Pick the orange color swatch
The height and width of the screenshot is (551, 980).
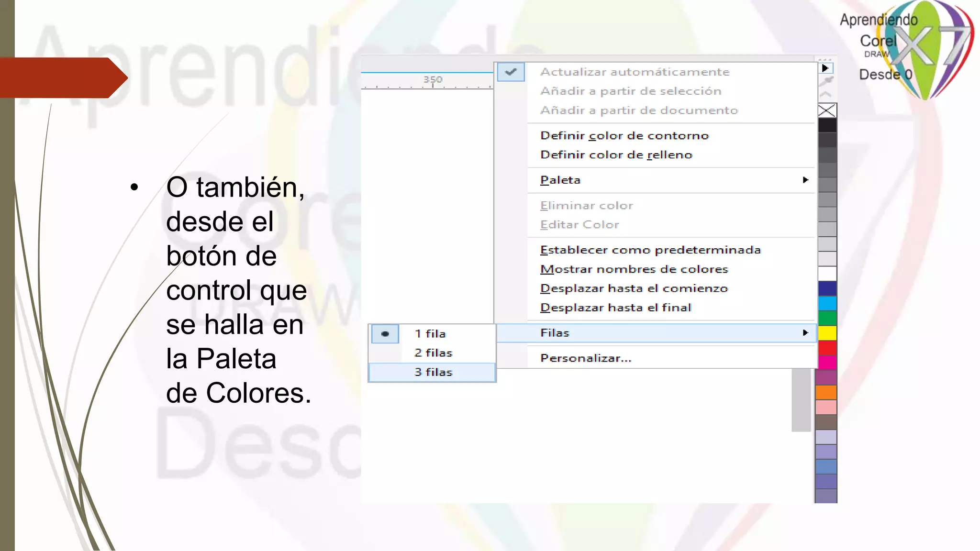pos(826,392)
